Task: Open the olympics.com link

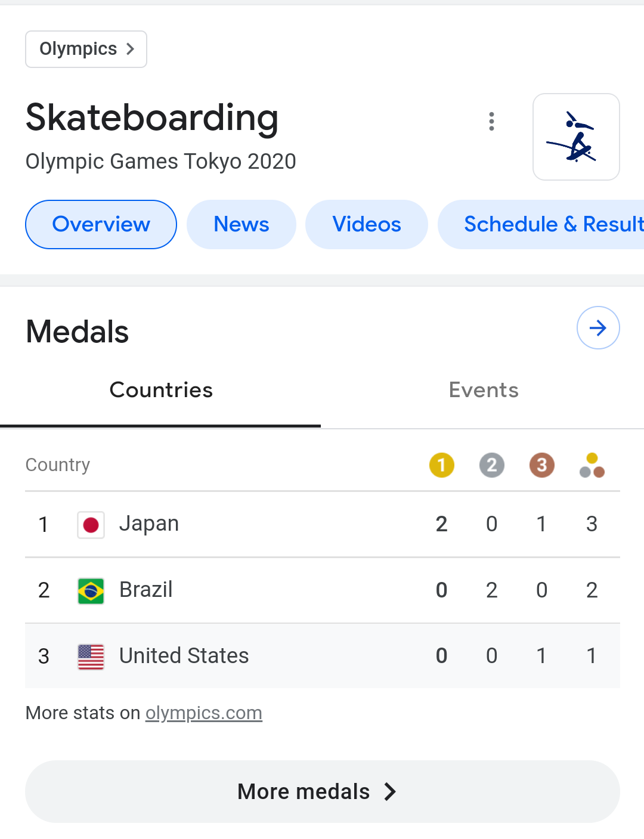Action: [203, 713]
